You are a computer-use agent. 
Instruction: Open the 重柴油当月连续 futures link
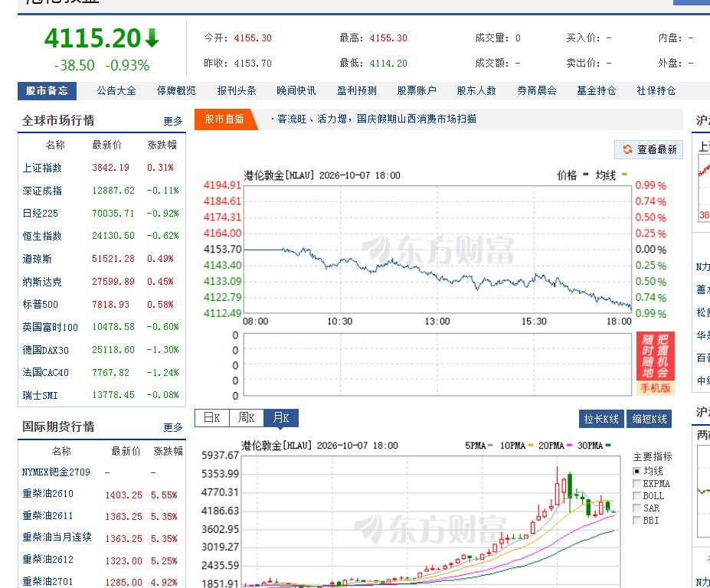tap(57, 537)
